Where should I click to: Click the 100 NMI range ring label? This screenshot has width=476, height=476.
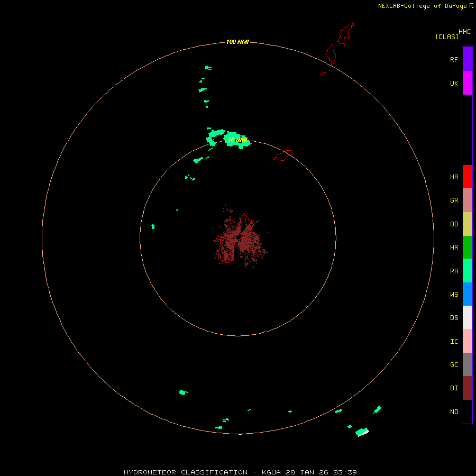click(x=237, y=42)
